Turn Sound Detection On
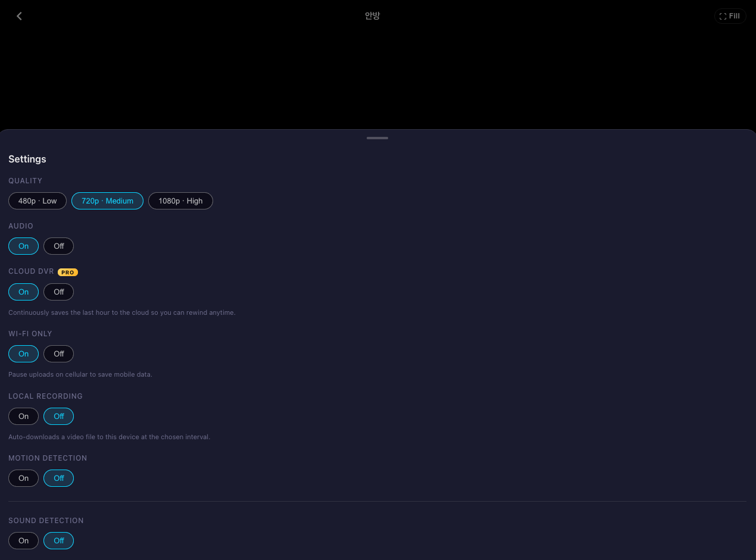 (x=23, y=541)
